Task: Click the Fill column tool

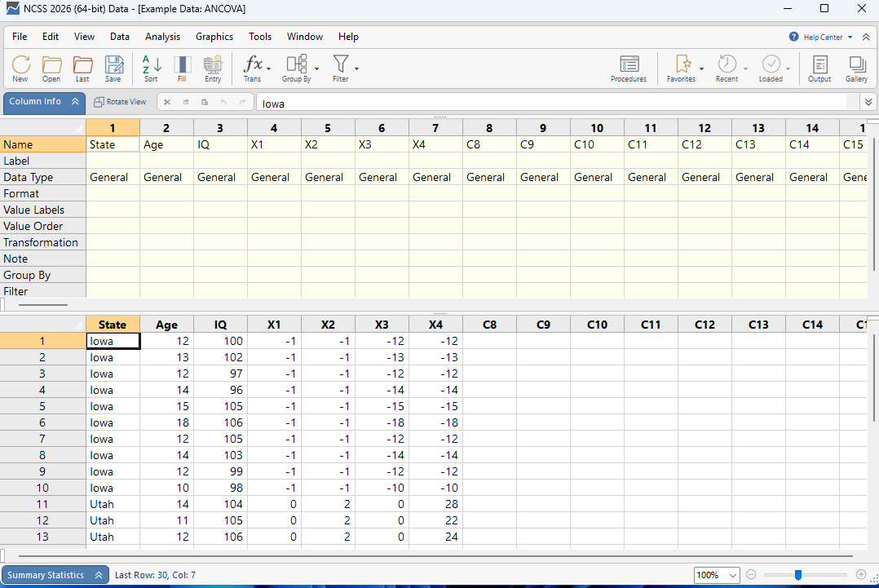Action: click(182, 69)
